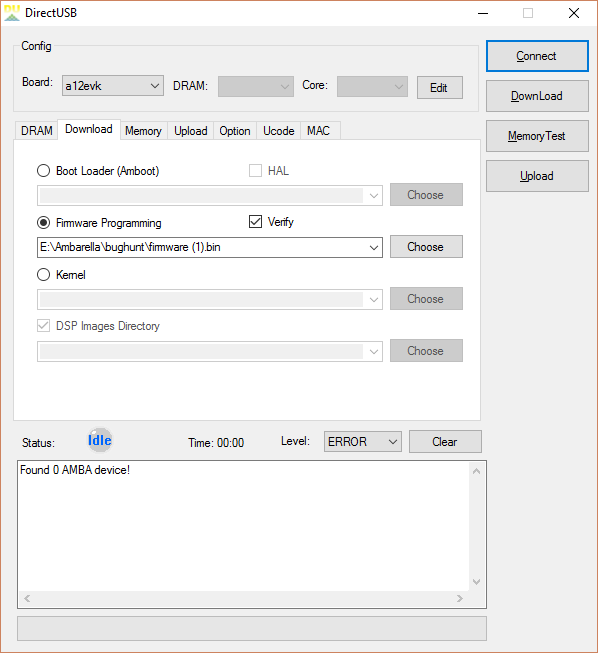Click the log scroll up arrow
Image resolution: width=598 pixels, height=653 pixels.
coord(476,471)
